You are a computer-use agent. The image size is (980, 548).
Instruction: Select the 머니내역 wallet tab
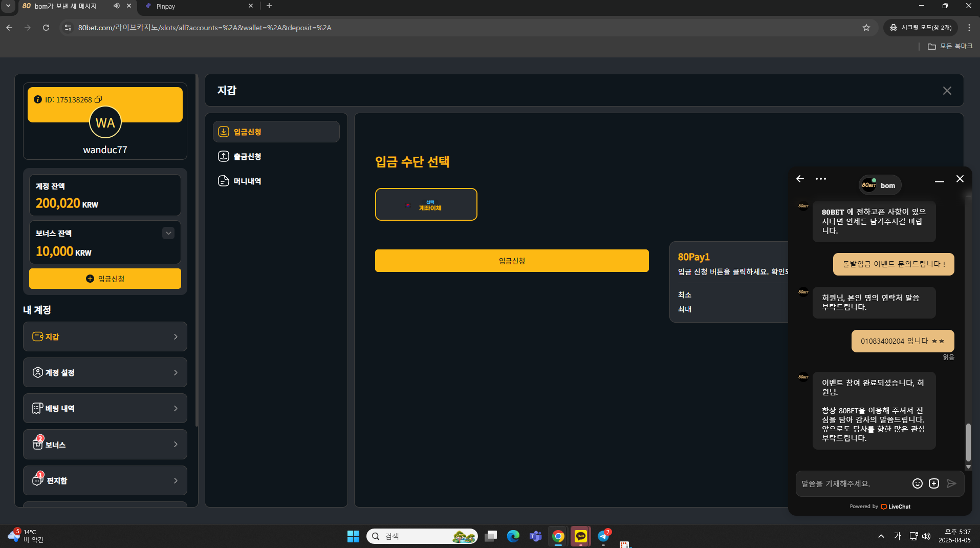276,181
